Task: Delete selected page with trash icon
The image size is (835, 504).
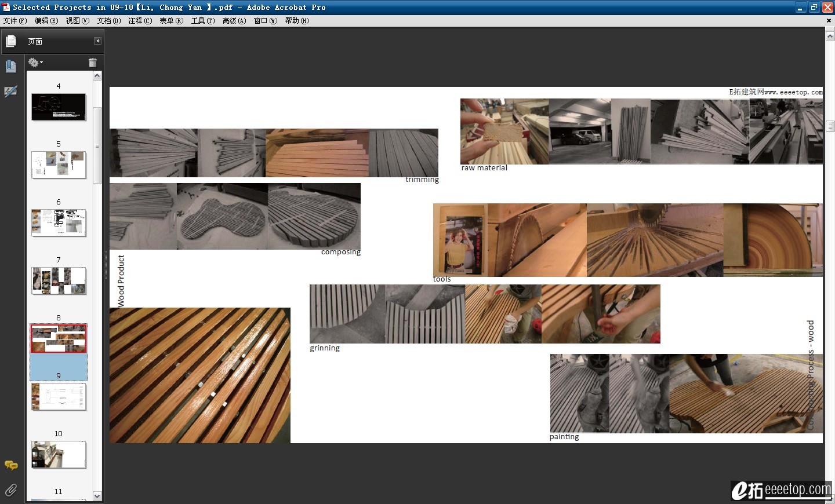Action: (93, 63)
